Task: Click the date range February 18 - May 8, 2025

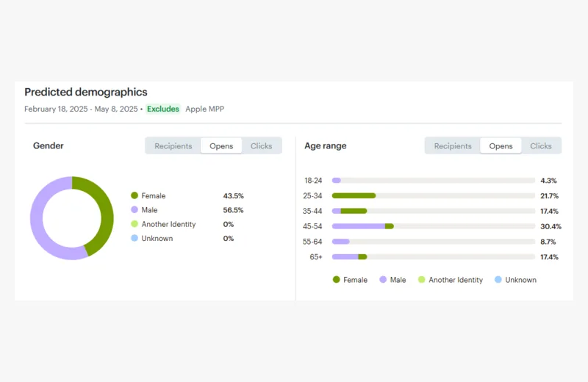Action: tap(81, 109)
